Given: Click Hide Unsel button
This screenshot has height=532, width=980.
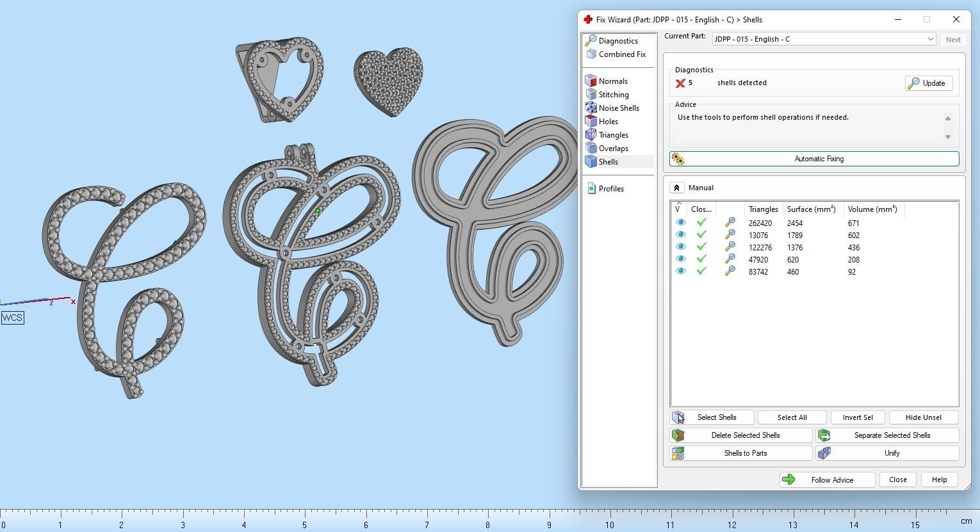Looking at the screenshot, I should point(924,417).
